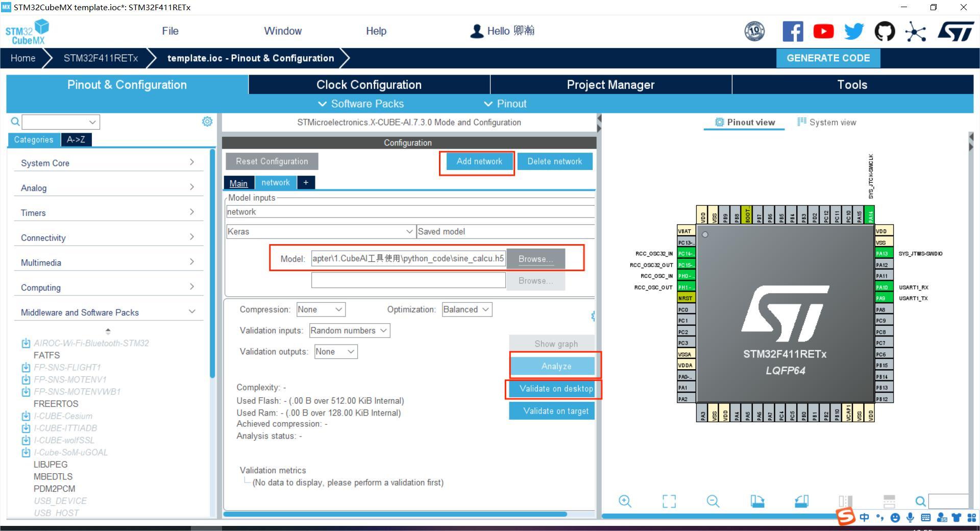The height and width of the screenshot is (531, 980).
Task: Zoom out of the chip pinout view
Action: click(713, 501)
